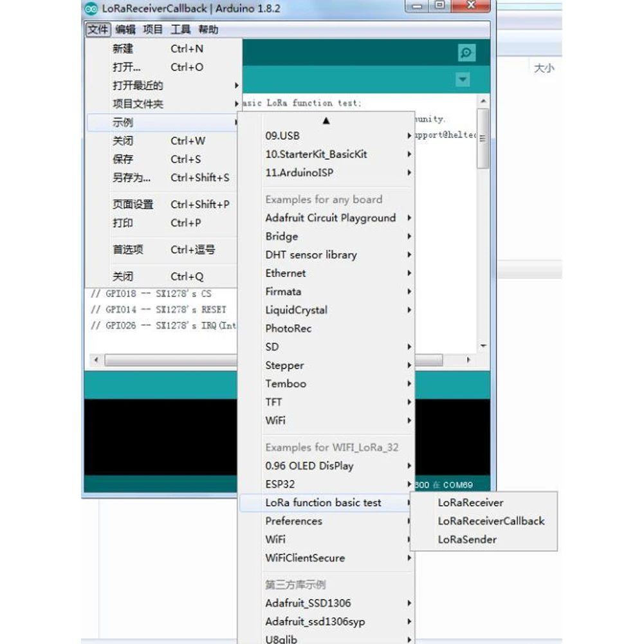Screen dimensions: 644x644
Task: Open the 编辑 menu
Action: click(x=125, y=30)
